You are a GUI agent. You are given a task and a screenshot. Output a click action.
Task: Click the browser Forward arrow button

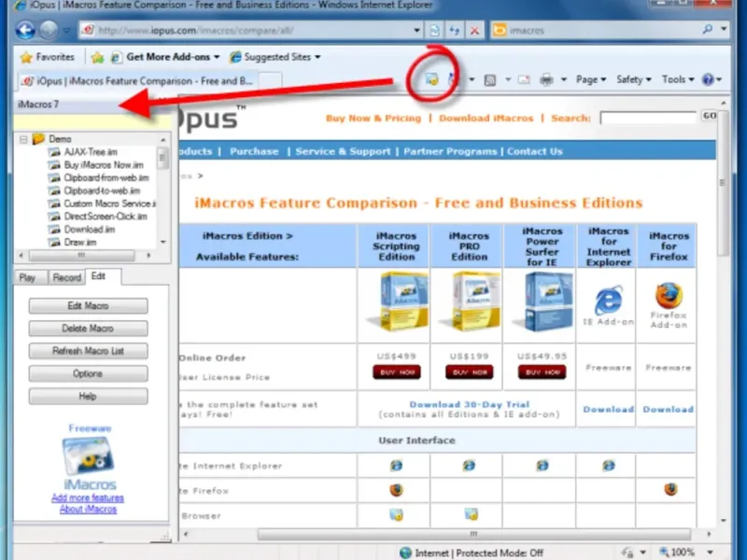pyautogui.click(x=49, y=31)
